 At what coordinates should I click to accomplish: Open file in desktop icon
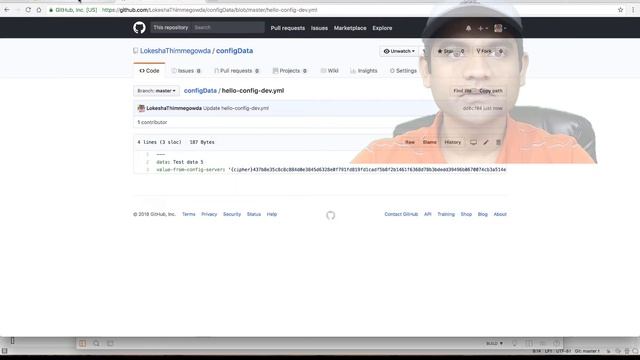pos(473,142)
